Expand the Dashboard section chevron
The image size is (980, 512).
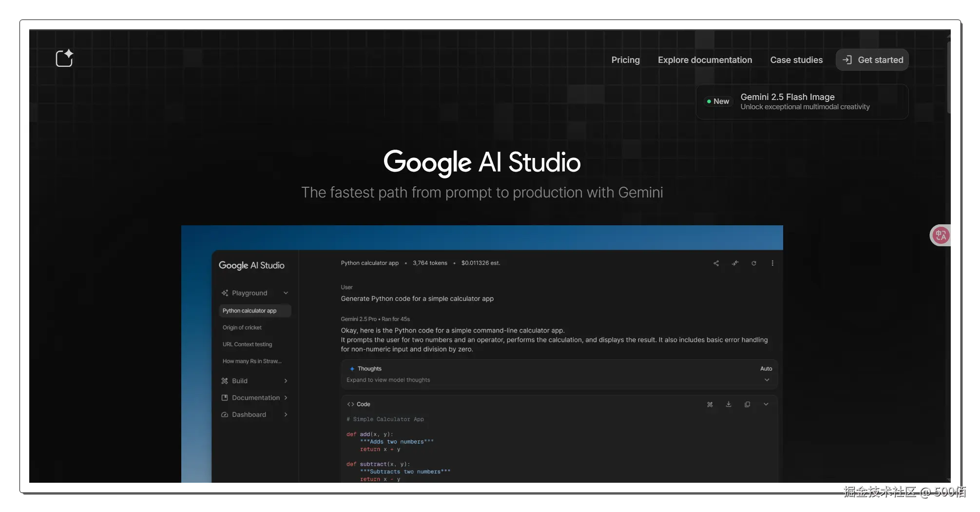point(286,414)
